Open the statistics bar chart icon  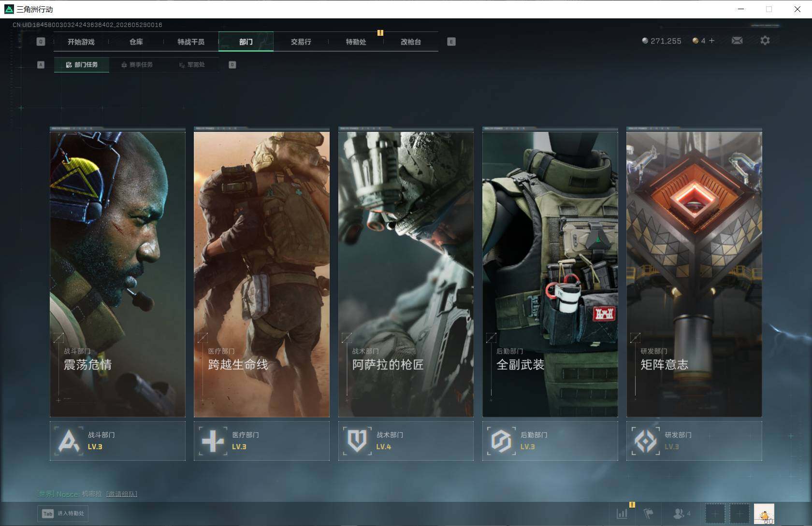[622, 513]
